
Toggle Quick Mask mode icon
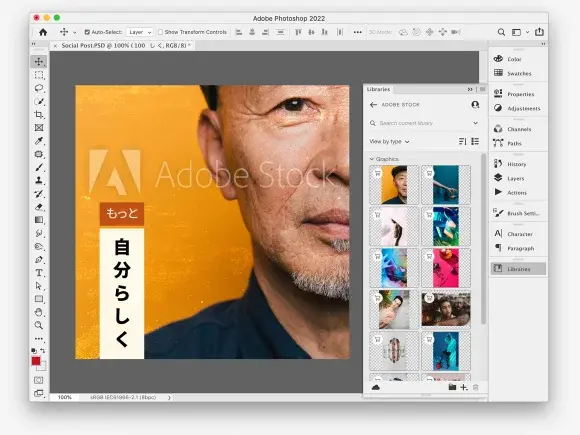(x=38, y=380)
